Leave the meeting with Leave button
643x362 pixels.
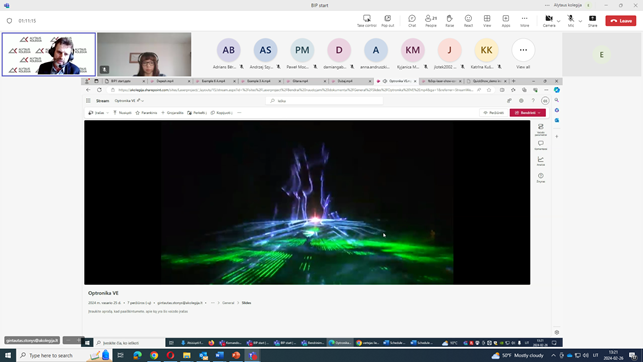pyautogui.click(x=621, y=20)
